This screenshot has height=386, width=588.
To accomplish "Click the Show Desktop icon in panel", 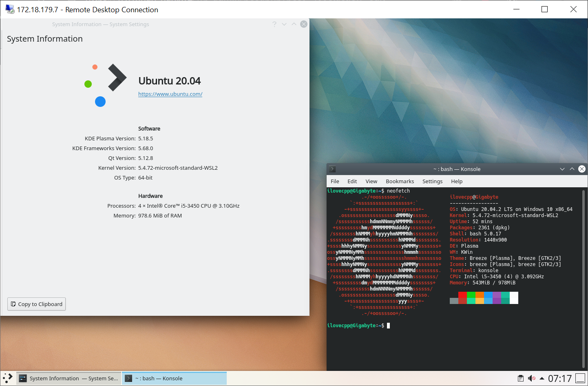I will tap(580, 378).
